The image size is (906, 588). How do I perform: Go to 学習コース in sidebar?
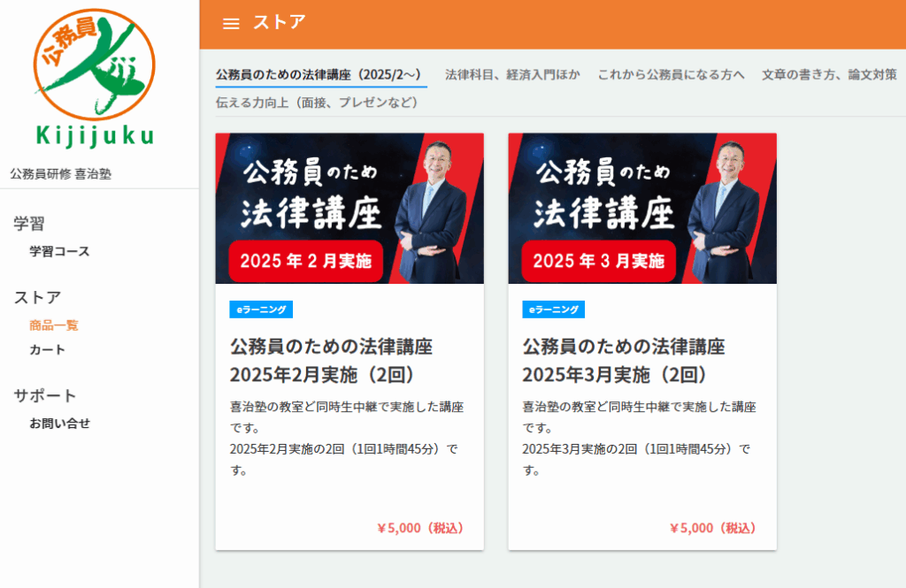(x=59, y=251)
